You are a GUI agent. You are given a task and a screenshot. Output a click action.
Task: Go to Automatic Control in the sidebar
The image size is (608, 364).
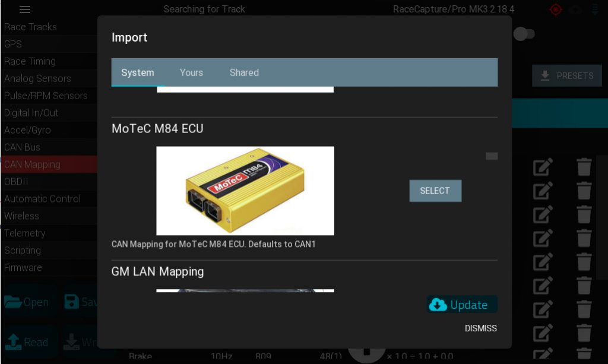(49, 199)
